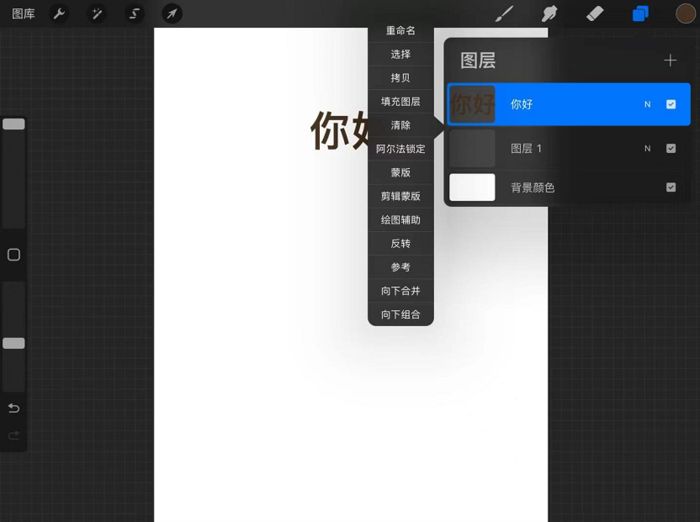This screenshot has height=522, width=700.
Task: Open blend mode N of 你好 layer
Action: [x=647, y=104]
